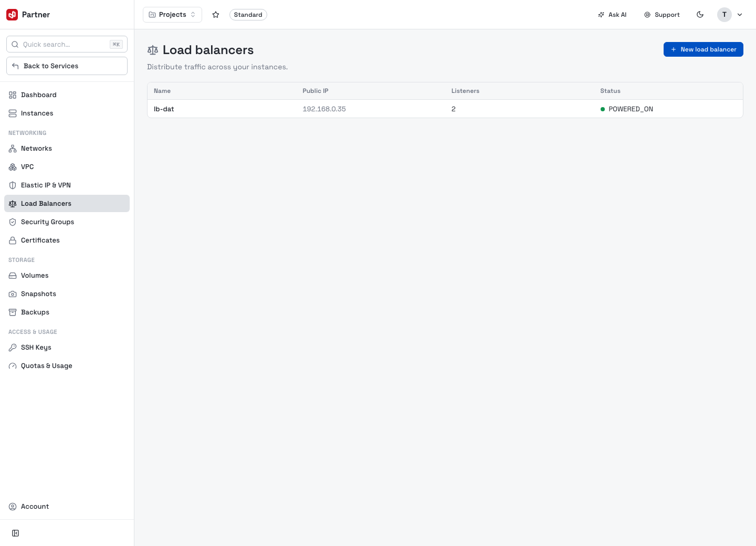This screenshot has height=546, width=756.
Task: Click New load balancer button
Action: point(703,49)
